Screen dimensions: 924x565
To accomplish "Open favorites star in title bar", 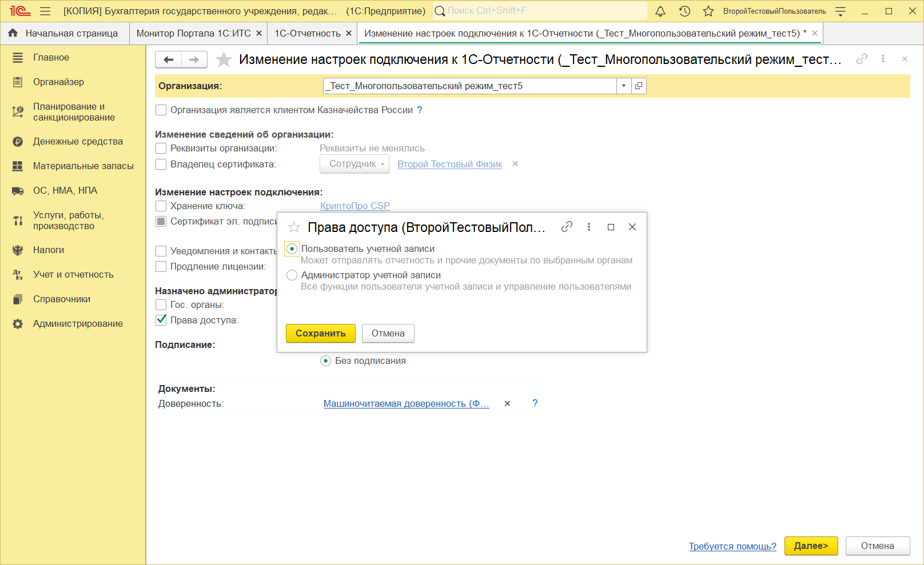I will 708,11.
